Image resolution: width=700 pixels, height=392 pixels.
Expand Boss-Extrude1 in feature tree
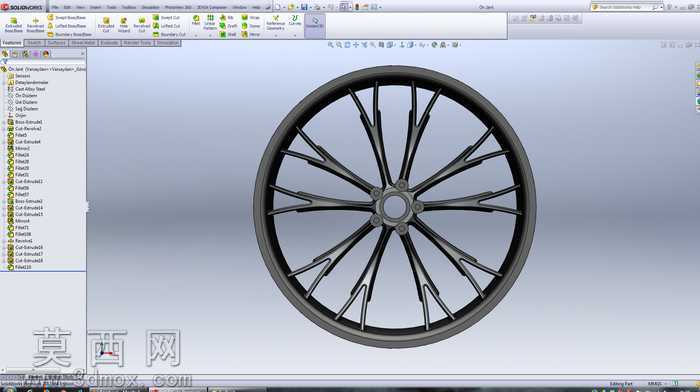pyautogui.click(x=4, y=122)
